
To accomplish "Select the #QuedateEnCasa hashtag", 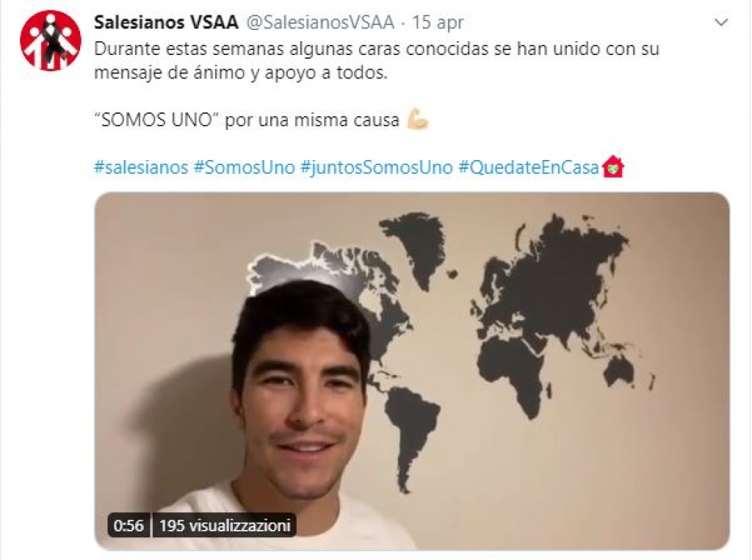I will (529, 167).
